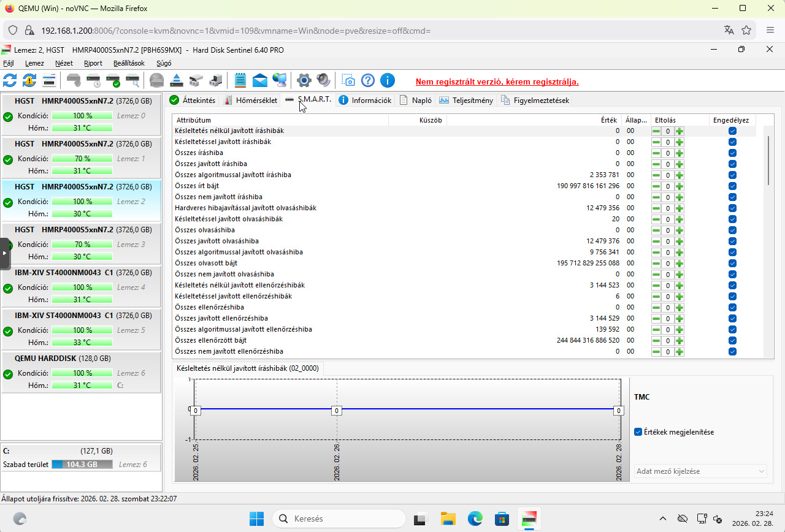Image resolution: width=785 pixels, height=532 pixels.
Task: Open the Napló tab
Action: click(416, 101)
